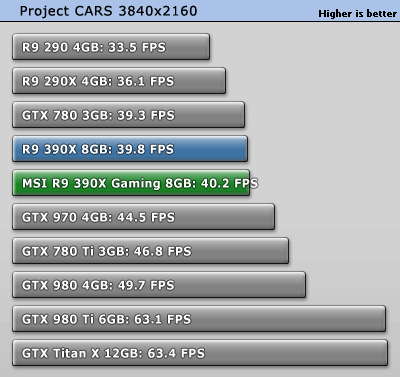Image resolution: width=400 pixels, height=377 pixels.
Task: Select the GTX 780 3GB: 39.3 FPS bar
Action: 128,115
